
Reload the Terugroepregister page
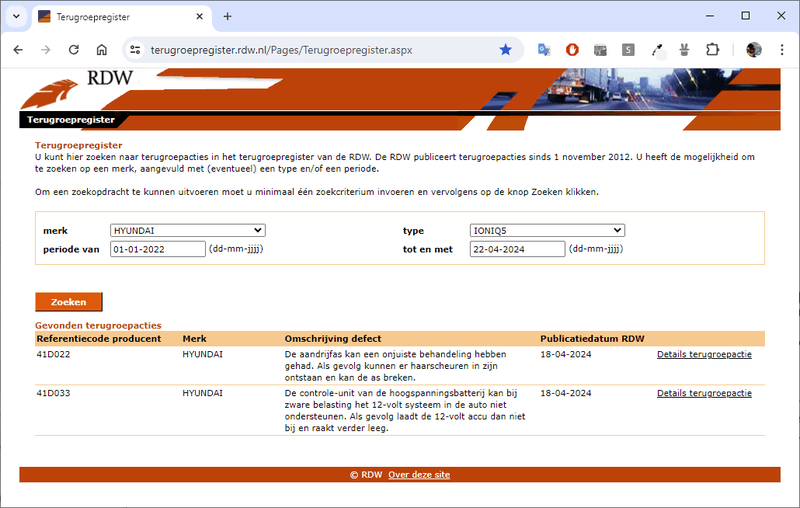(x=73, y=49)
